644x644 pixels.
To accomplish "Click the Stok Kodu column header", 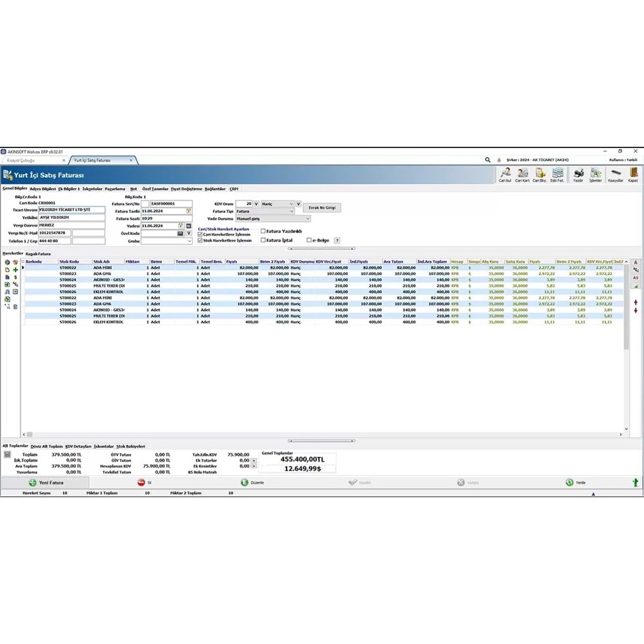I will [x=75, y=261].
